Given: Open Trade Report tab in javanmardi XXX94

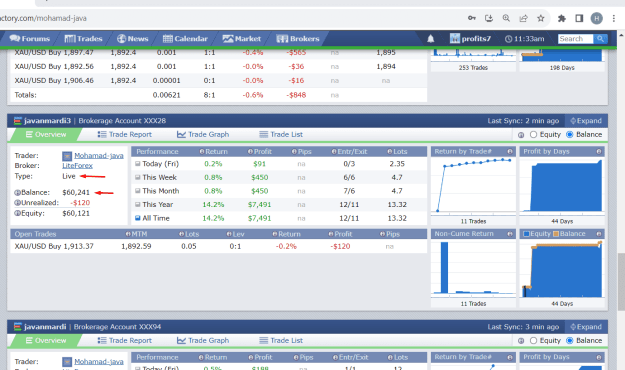Looking at the screenshot, I should (124, 340).
